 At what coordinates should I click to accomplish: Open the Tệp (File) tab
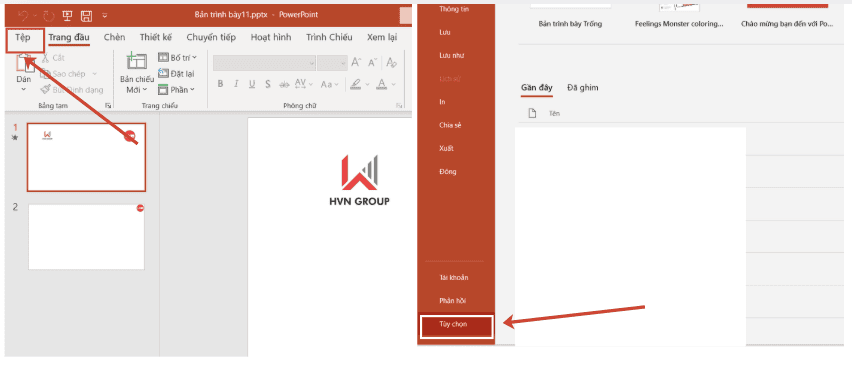coord(23,38)
